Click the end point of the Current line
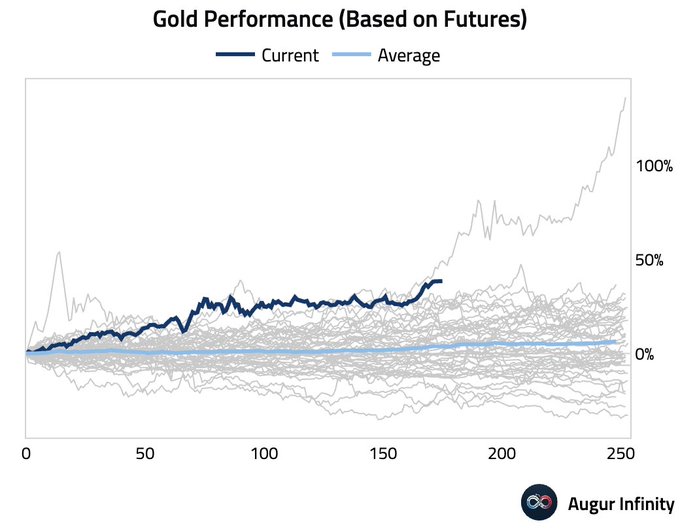This screenshot has width=680, height=531. click(440, 282)
